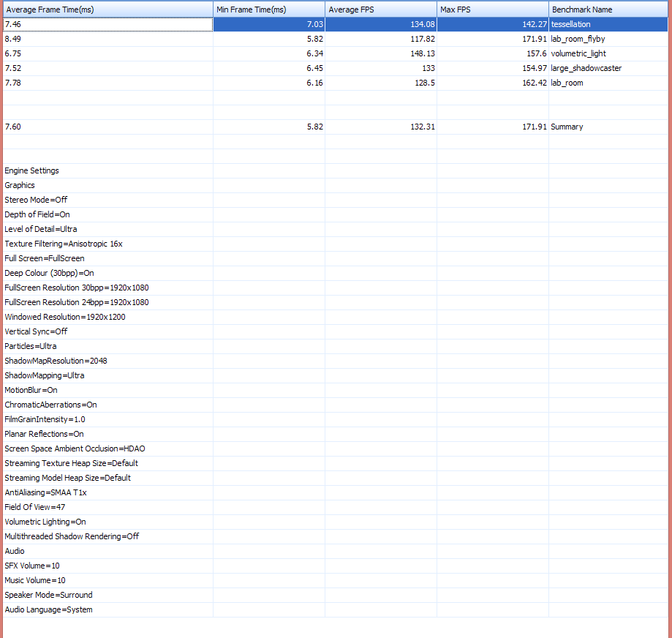Click Texture Filtering=Anisotropic 16x row
This screenshot has width=672, height=638.
(64, 244)
